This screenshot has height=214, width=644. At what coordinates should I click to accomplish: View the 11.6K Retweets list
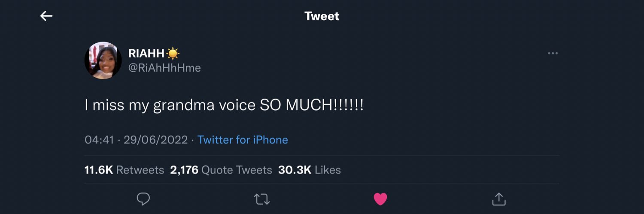tap(124, 170)
